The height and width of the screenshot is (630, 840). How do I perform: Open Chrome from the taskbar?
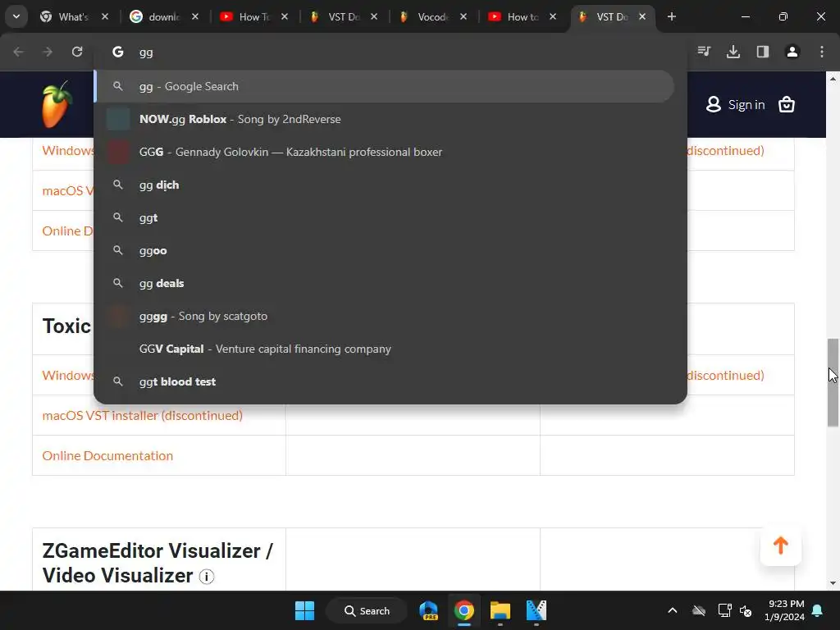464,610
